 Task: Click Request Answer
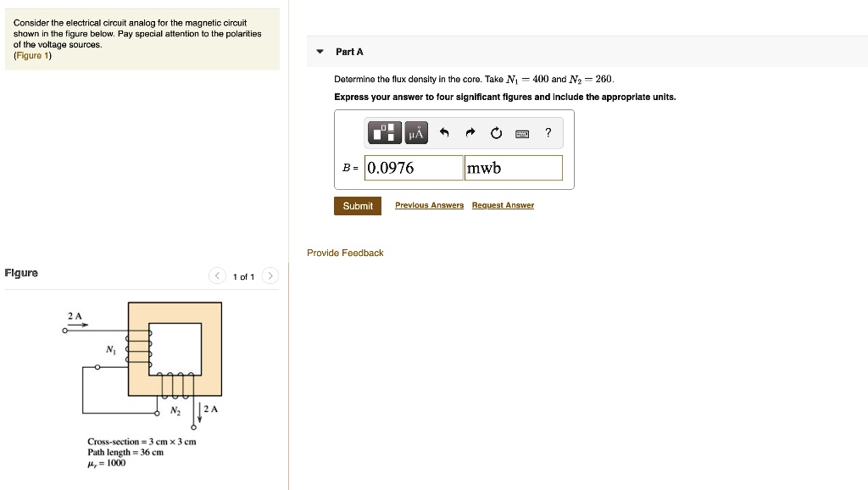[503, 205]
